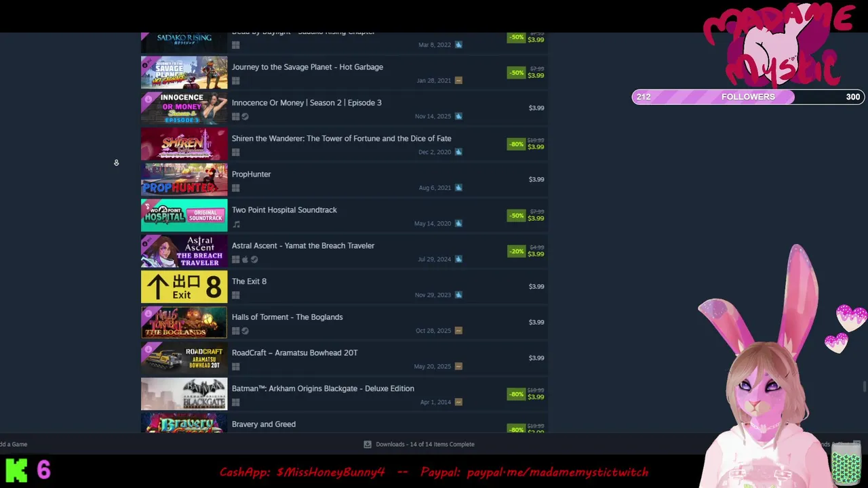
Task: Open RoadCraft – Aramatsu Bowhead 20T title
Action: [x=294, y=353]
